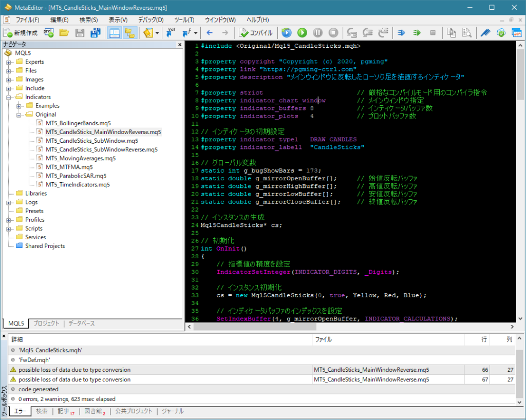The width and height of the screenshot is (526, 420).
Task: Click the Step Into debug icon
Action: click(352, 32)
